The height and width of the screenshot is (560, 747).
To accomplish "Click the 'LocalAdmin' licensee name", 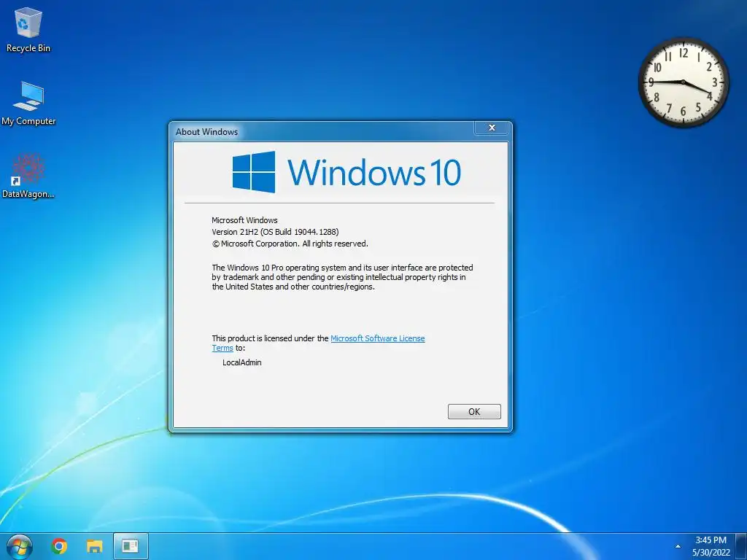I will (242, 362).
